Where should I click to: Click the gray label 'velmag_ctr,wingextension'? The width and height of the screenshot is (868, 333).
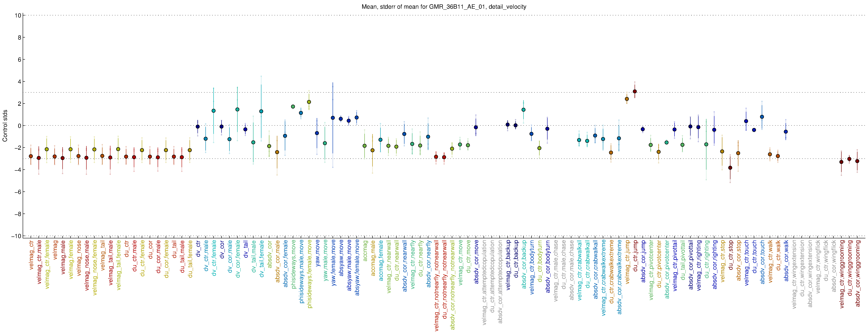click(794, 274)
